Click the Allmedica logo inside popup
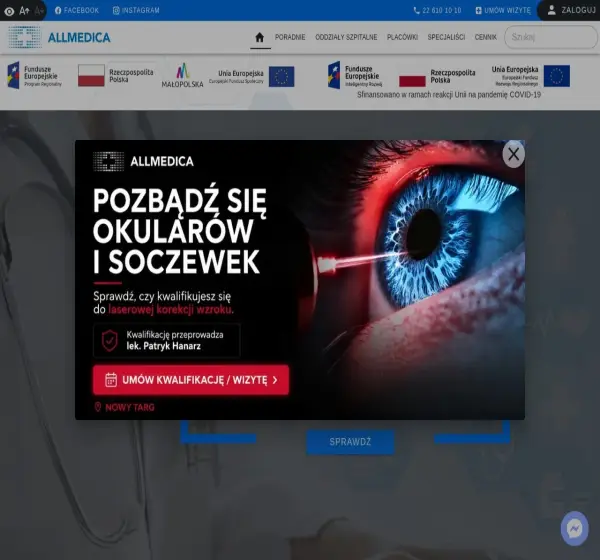 tap(143, 161)
